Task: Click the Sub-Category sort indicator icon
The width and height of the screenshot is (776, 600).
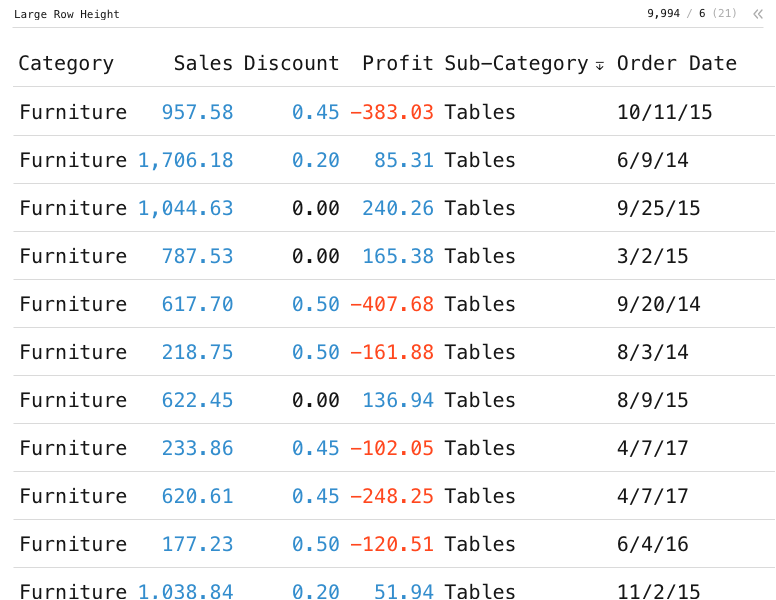Action: (x=599, y=65)
